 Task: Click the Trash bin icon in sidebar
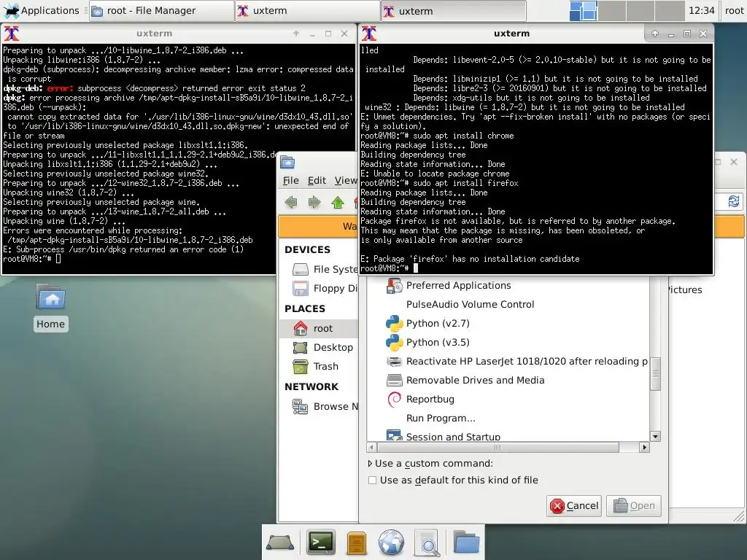click(x=300, y=367)
